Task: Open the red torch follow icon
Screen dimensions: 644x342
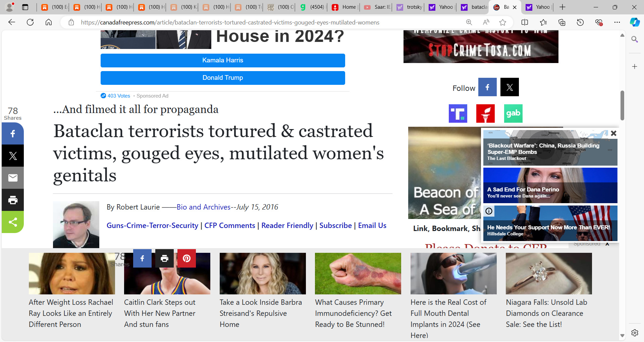Action: click(x=485, y=113)
